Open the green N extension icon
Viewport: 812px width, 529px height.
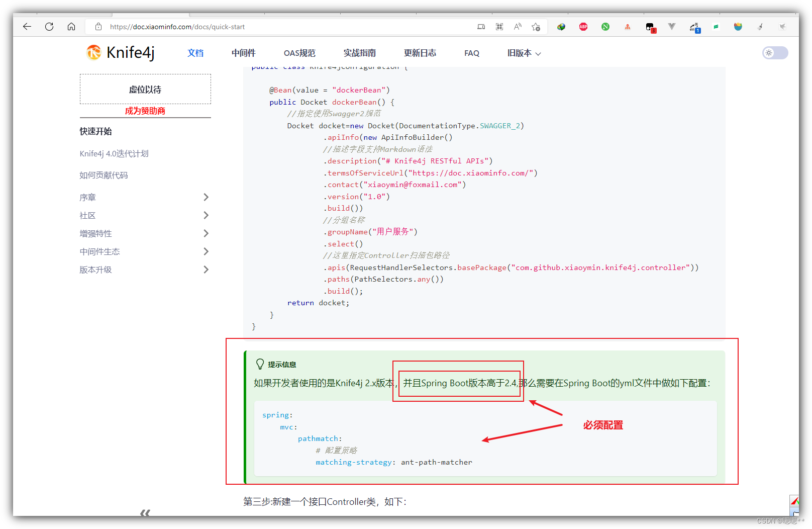tap(605, 27)
